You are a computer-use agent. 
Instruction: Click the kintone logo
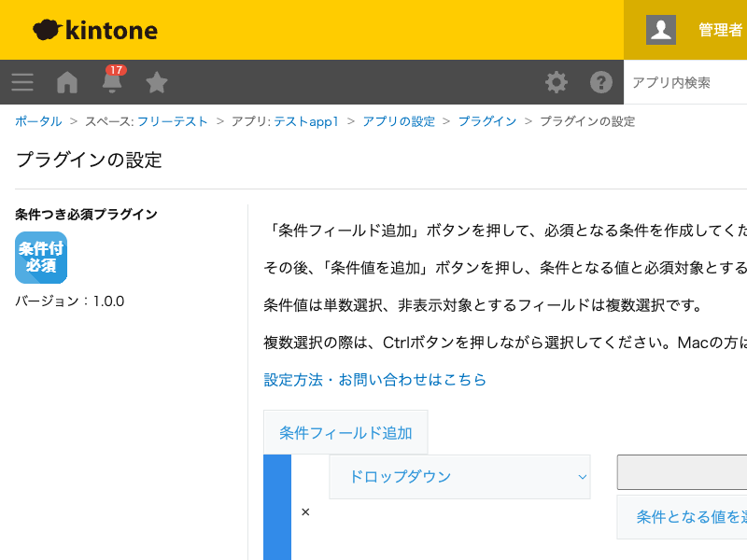[95, 30]
